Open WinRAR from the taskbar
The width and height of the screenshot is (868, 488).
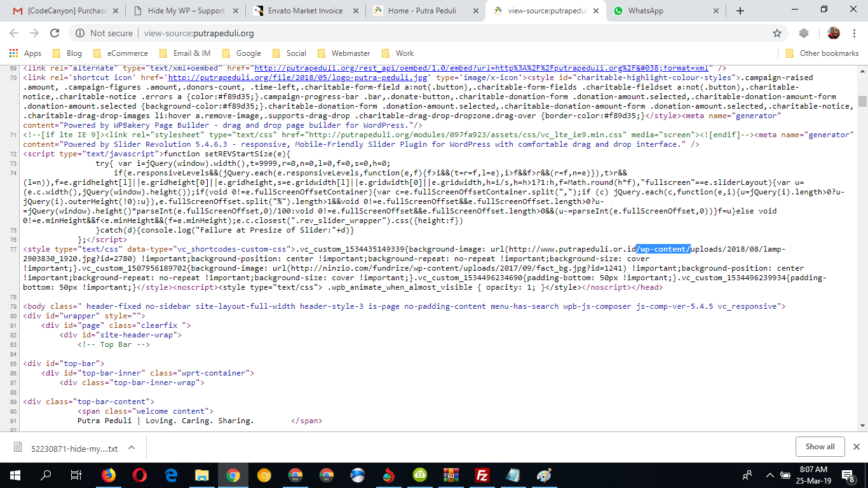coord(451,475)
